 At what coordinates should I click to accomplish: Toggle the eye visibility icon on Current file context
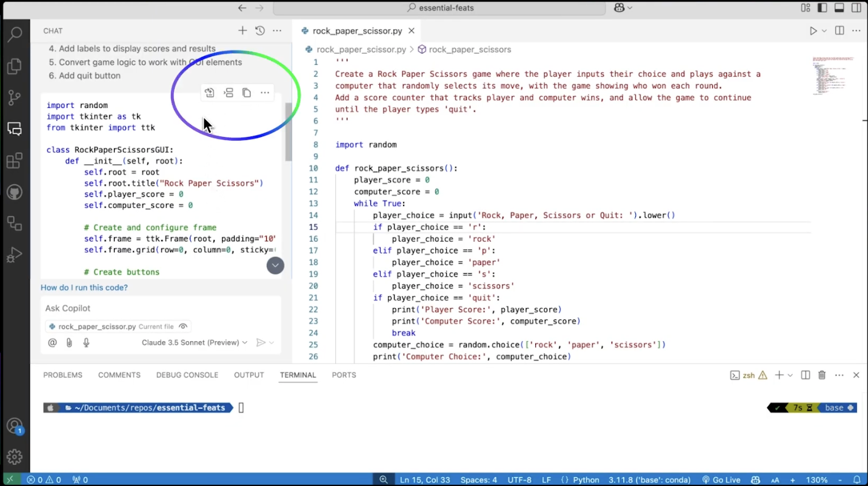182,326
